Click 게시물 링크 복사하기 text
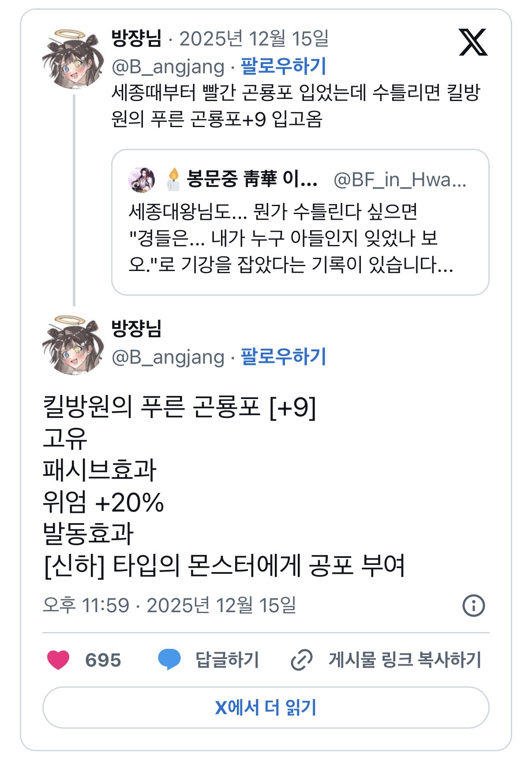 pos(405,660)
